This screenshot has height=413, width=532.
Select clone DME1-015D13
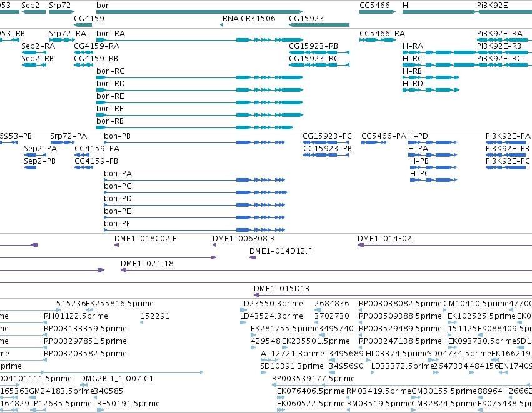click(393, 295)
